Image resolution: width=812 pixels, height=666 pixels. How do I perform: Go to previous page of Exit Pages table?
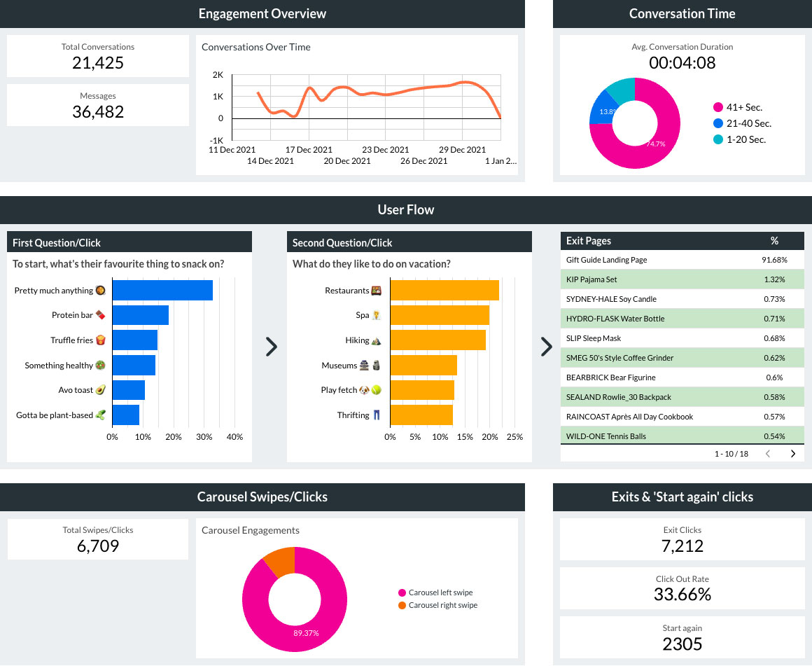click(768, 454)
